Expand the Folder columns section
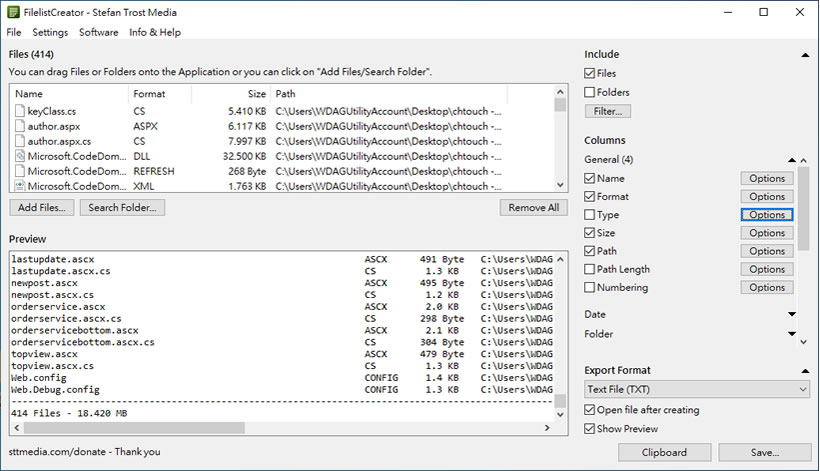 (791, 334)
